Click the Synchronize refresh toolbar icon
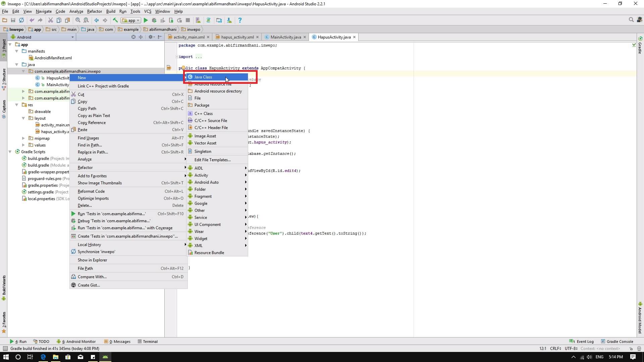The width and height of the screenshot is (644, 362). (x=21, y=20)
